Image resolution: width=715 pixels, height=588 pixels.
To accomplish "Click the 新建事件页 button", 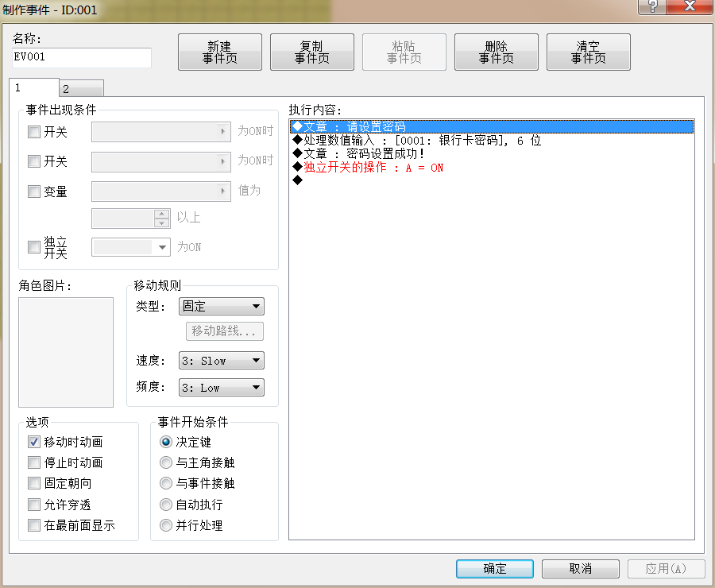I will click(x=220, y=52).
